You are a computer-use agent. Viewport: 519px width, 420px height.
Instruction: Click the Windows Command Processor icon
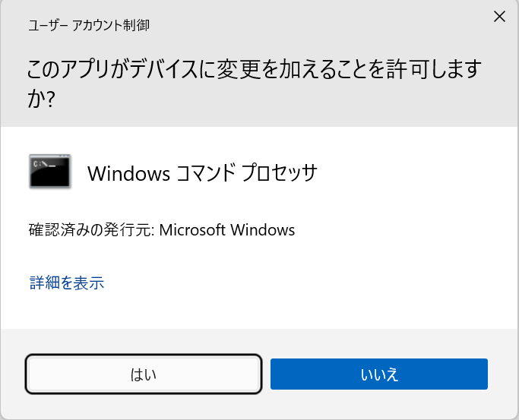click(50, 172)
